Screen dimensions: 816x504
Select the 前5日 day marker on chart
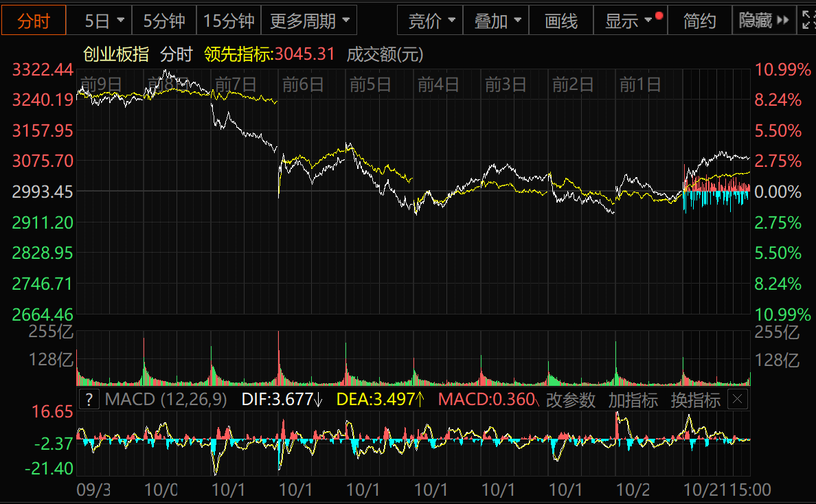click(x=370, y=84)
